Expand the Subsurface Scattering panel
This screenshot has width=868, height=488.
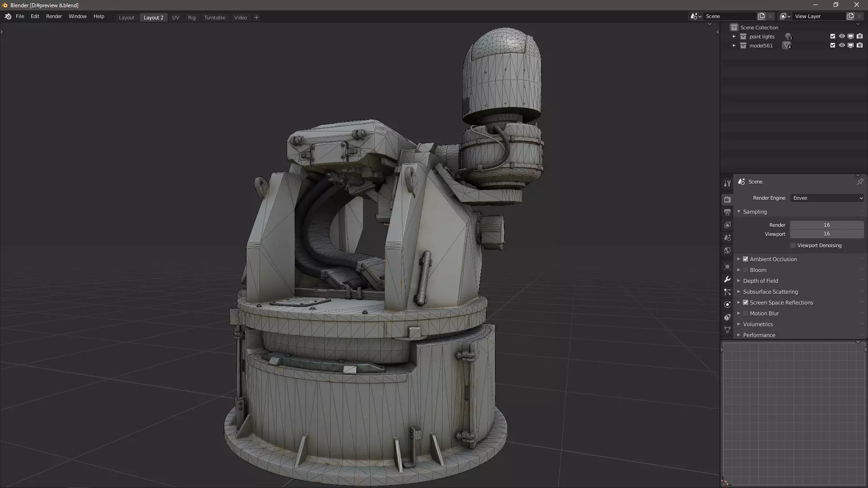[739, 291]
